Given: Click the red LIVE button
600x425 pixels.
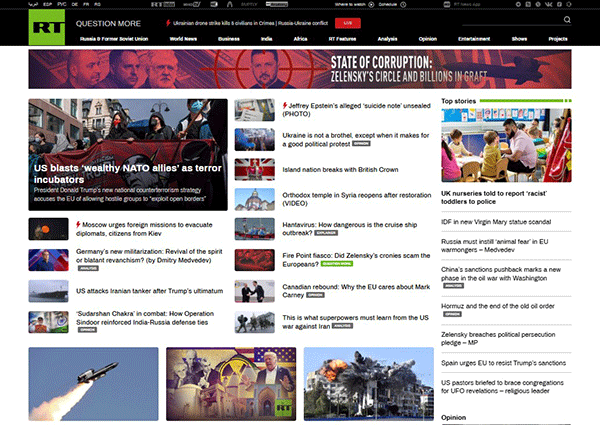Looking at the screenshot, I should tap(347, 23).
